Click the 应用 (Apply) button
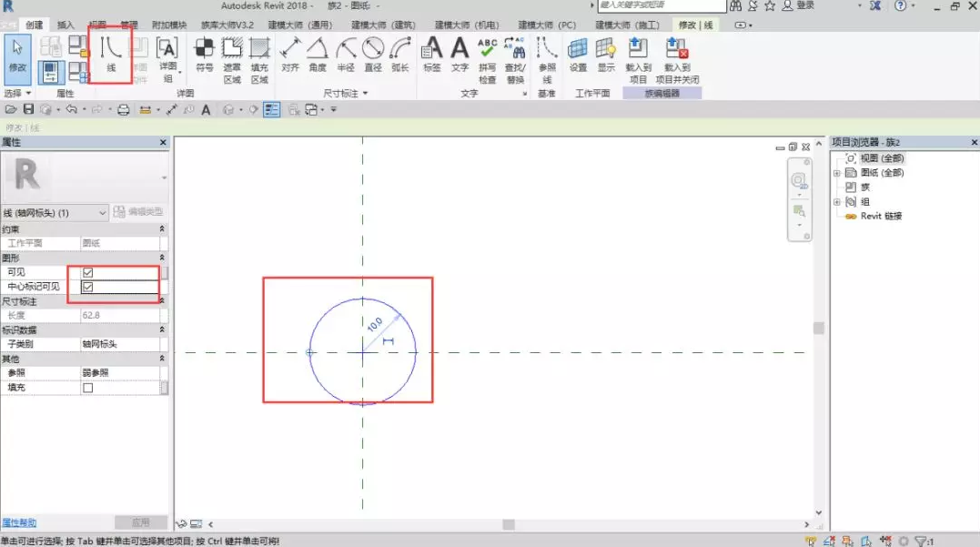This screenshot has width=980, height=547. (x=140, y=522)
